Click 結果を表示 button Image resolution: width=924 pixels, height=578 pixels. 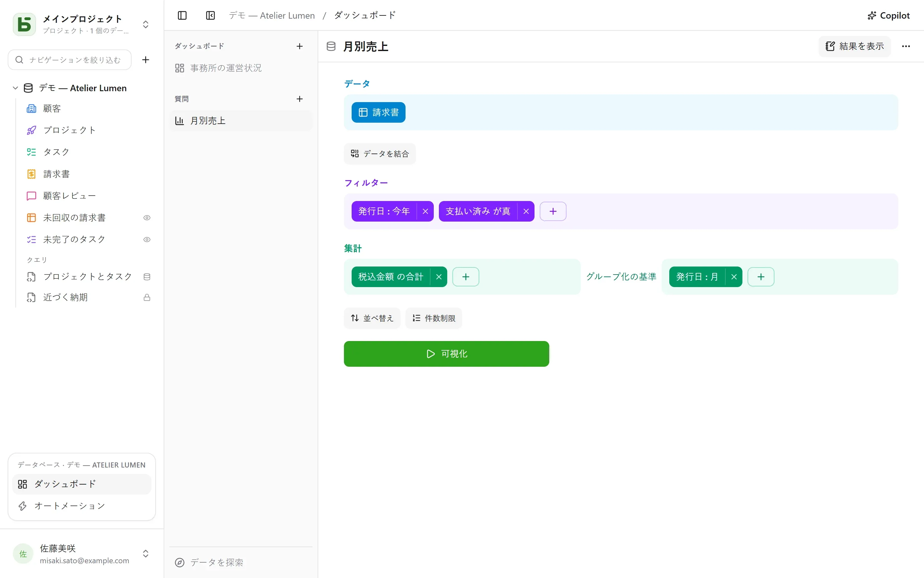click(x=854, y=46)
